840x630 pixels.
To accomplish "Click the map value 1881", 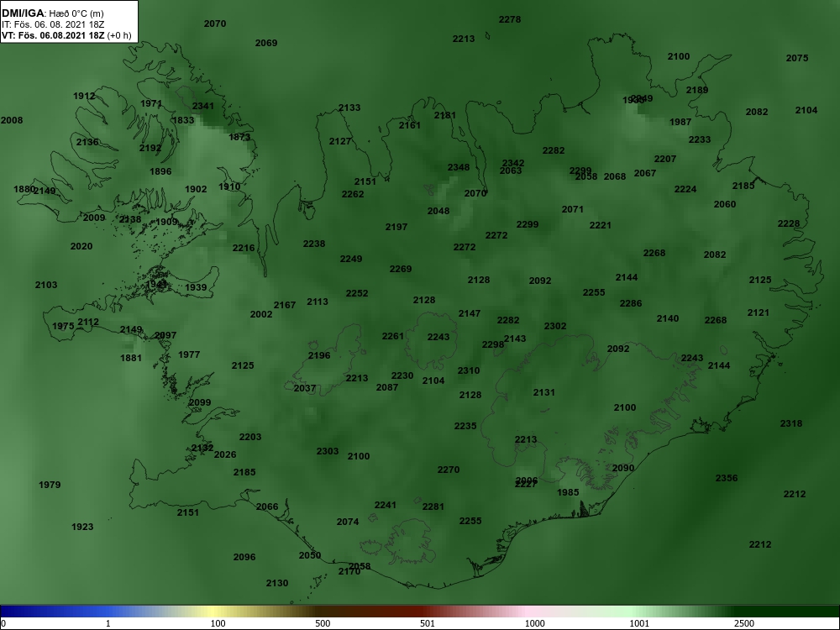I will [131, 358].
